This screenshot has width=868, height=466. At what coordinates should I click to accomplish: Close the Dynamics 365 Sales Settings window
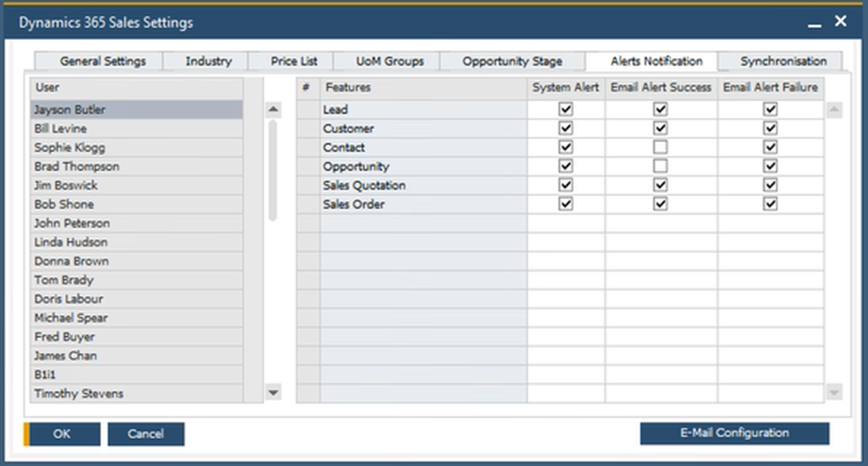pos(841,21)
